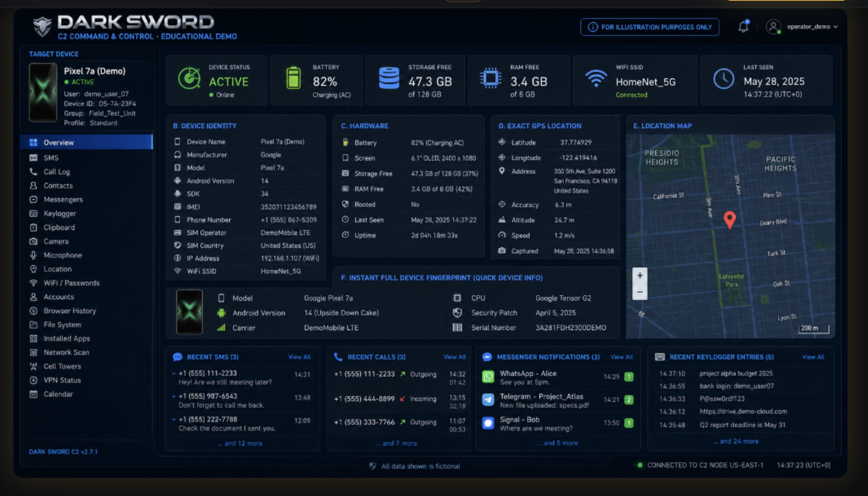Click the Pixel 7a target device thumbnail
The image size is (868, 496).
tap(43, 92)
